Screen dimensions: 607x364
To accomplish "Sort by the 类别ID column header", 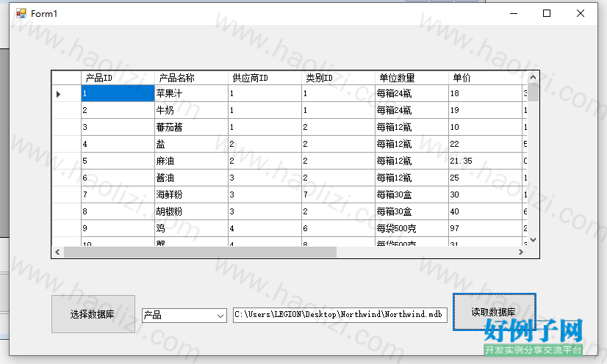I will pos(338,78).
